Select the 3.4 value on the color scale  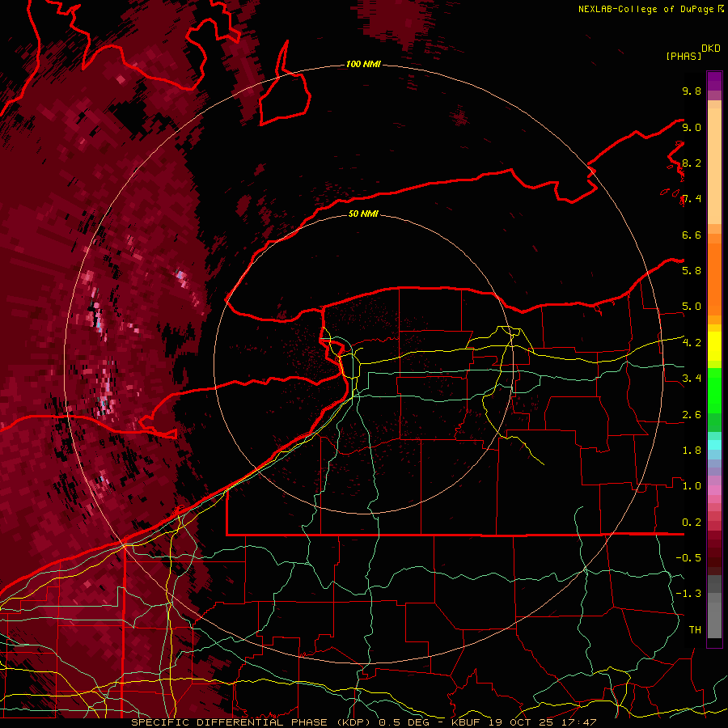click(692, 379)
